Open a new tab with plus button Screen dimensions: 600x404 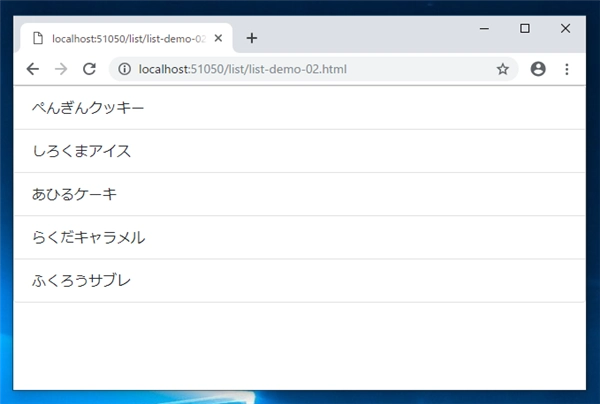pyautogui.click(x=252, y=38)
